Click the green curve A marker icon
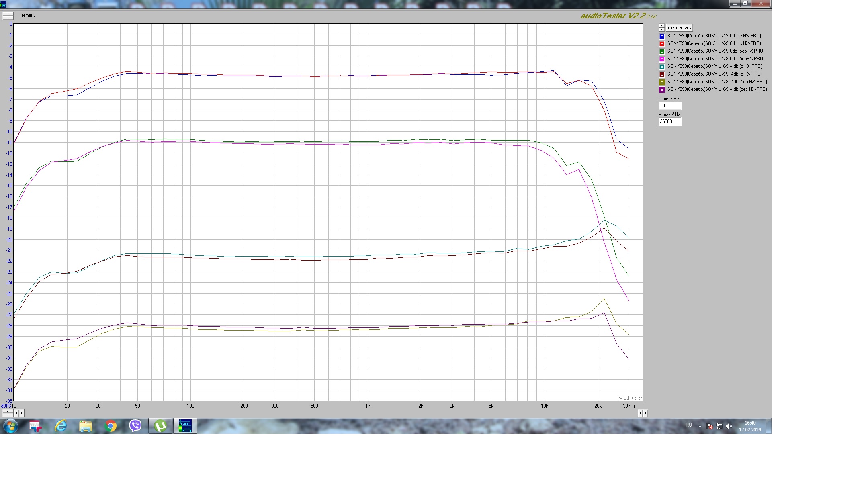The height and width of the screenshot is (488, 868). point(662,51)
